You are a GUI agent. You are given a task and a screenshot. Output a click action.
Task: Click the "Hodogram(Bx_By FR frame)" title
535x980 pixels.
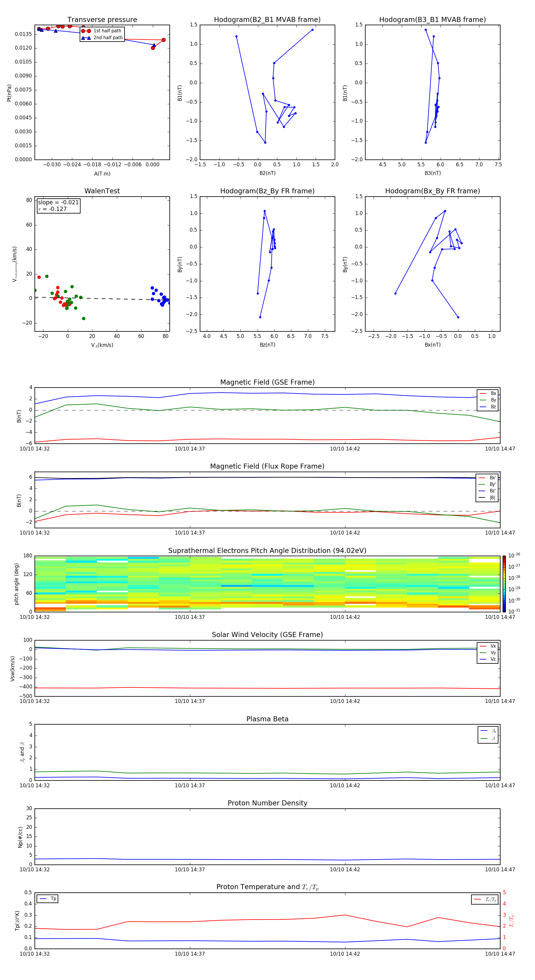point(432,191)
